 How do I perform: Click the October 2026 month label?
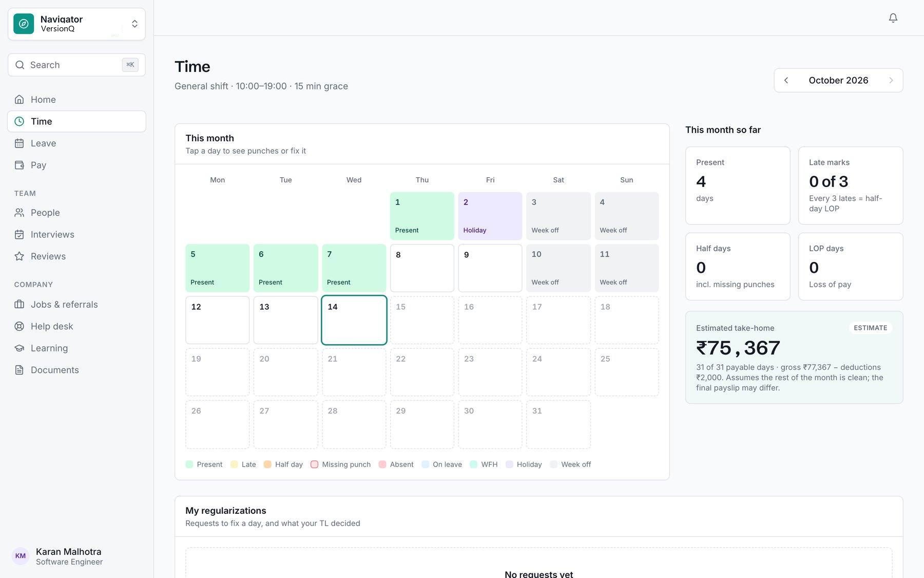[x=838, y=80]
